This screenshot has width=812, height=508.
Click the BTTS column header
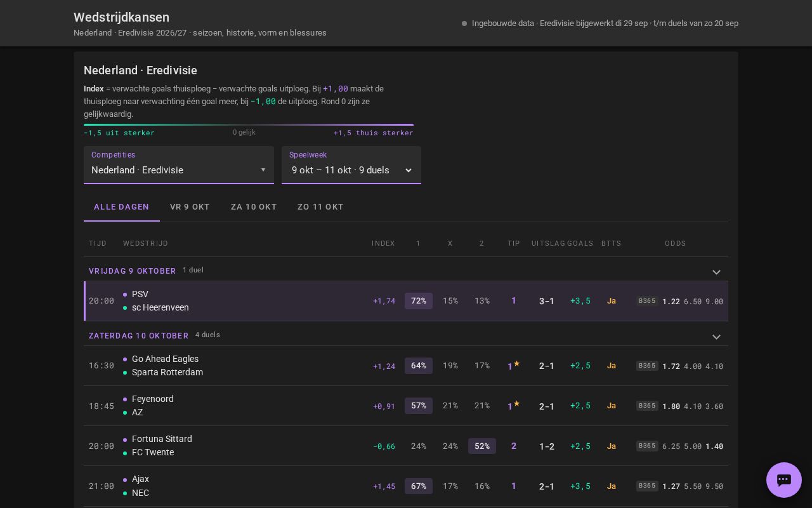pos(612,243)
